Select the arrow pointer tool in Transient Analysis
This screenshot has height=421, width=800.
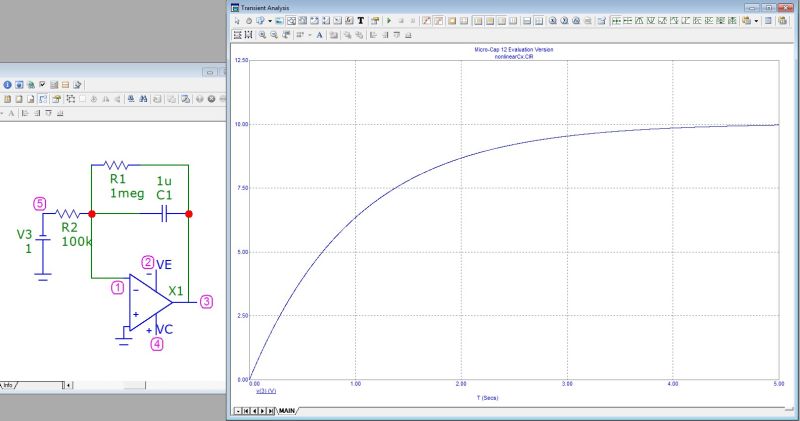(x=237, y=21)
